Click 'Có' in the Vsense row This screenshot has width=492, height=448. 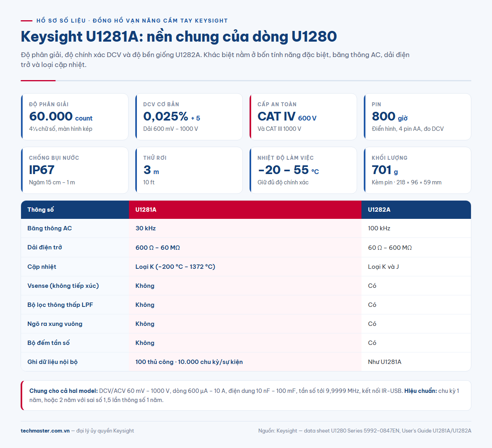372,285
